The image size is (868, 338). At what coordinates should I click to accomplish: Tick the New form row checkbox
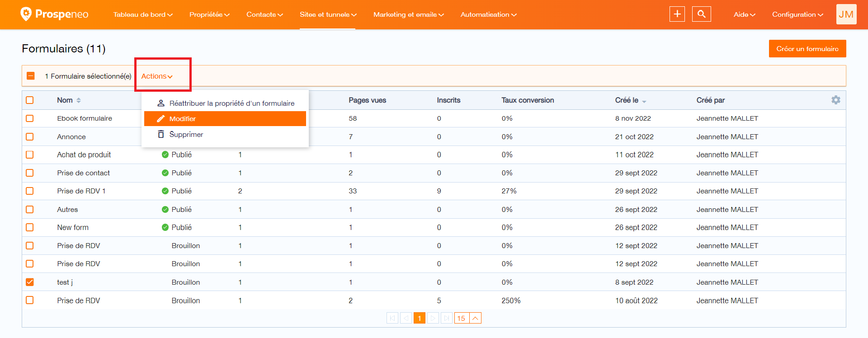click(30, 227)
